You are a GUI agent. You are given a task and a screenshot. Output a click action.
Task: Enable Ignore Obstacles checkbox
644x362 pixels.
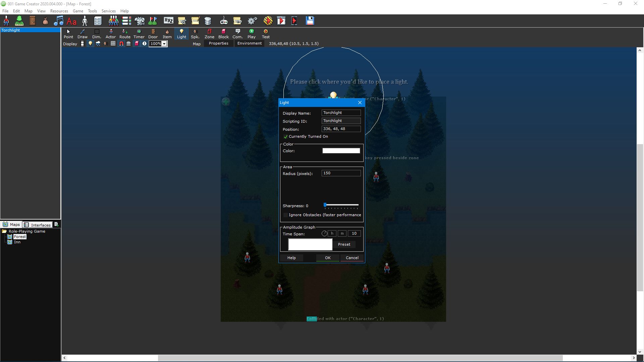coord(286,215)
